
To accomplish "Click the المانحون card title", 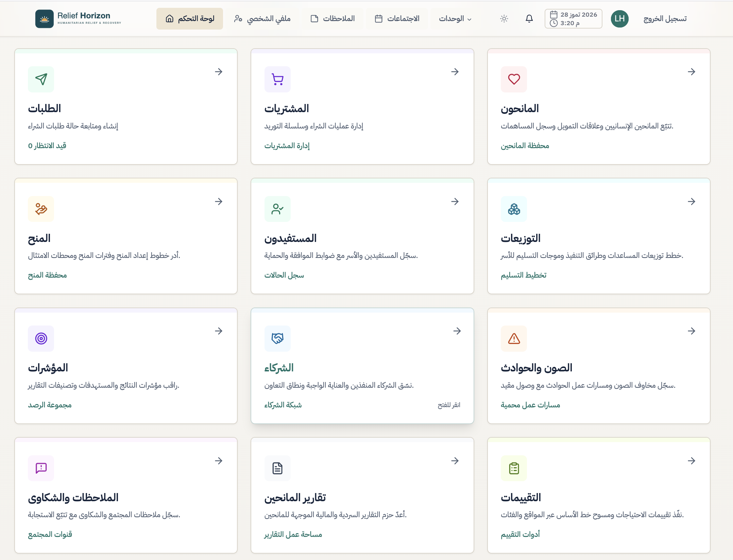I will point(520,109).
